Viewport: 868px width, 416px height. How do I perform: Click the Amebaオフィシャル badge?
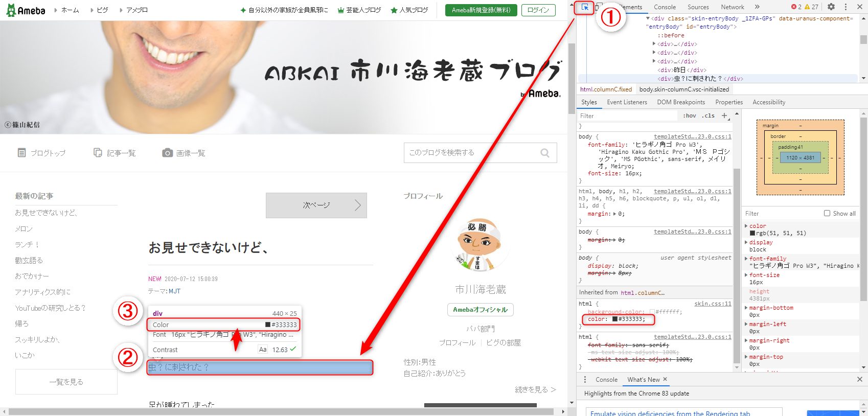480,310
